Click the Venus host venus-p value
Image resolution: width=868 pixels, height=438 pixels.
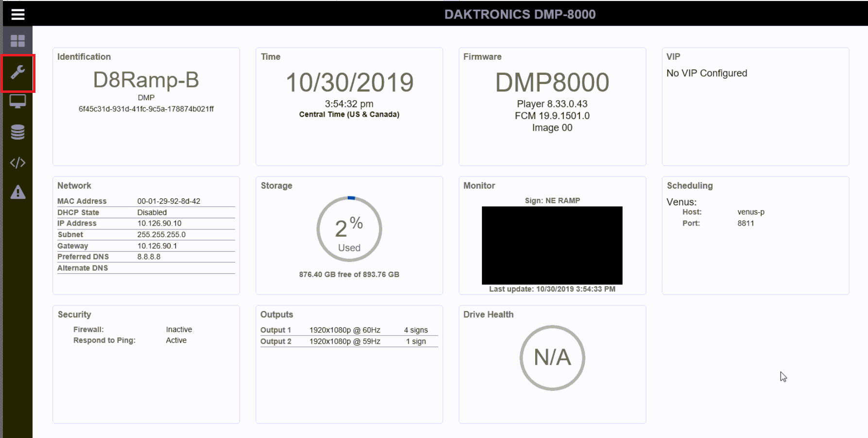pyautogui.click(x=750, y=212)
